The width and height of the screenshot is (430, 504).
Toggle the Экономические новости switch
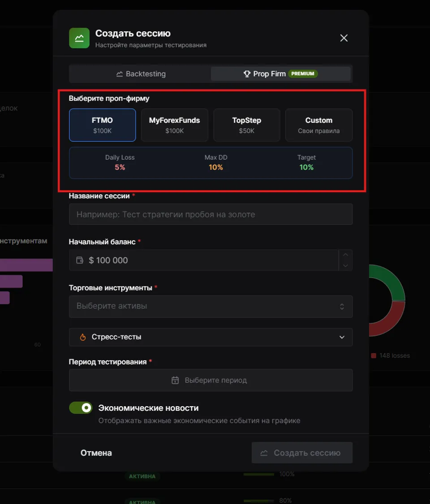pyautogui.click(x=81, y=408)
